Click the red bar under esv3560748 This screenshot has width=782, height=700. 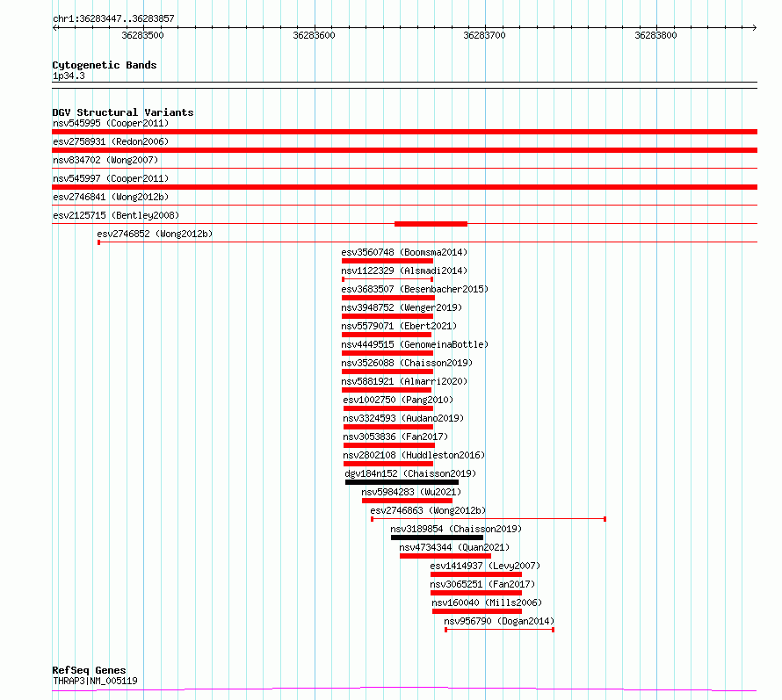coord(387,261)
